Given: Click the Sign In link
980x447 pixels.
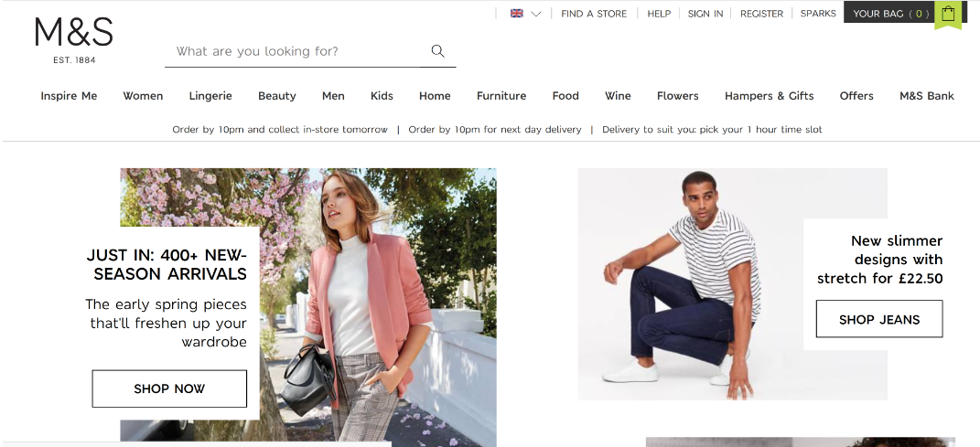Looking at the screenshot, I should coord(705,14).
